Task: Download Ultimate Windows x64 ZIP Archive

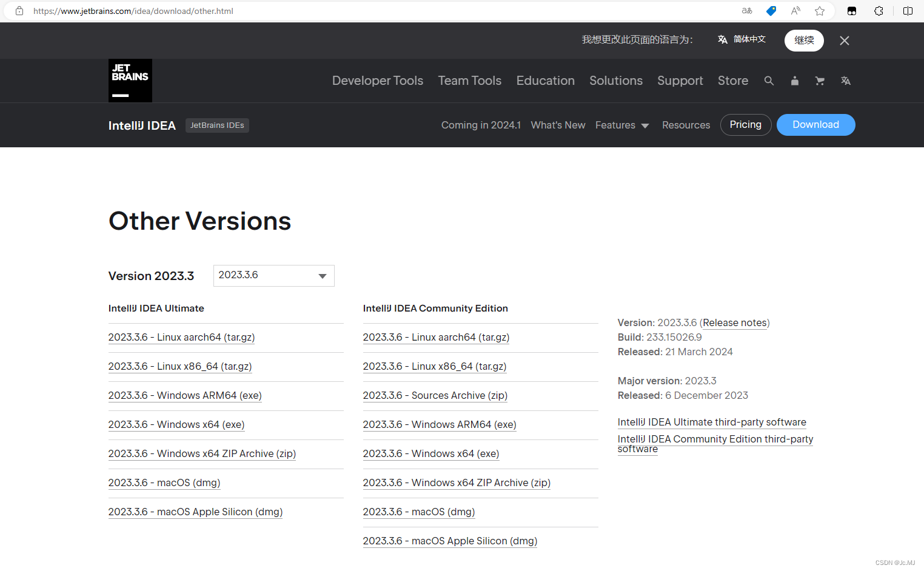Action: pyautogui.click(x=202, y=454)
